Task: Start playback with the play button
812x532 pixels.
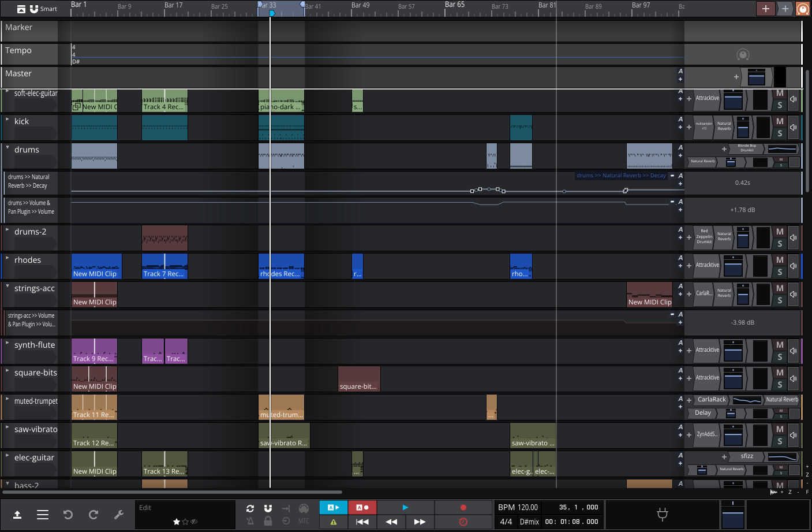Action: pyautogui.click(x=405, y=507)
